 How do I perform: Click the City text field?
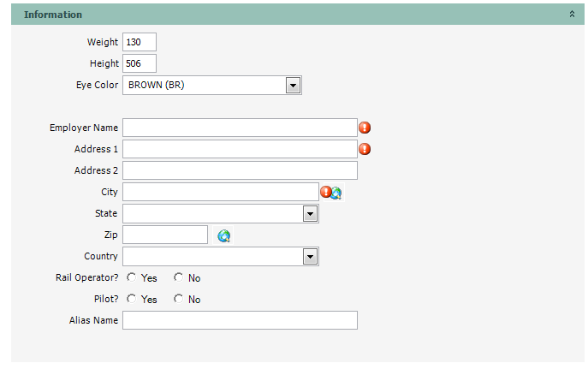pos(221,192)
